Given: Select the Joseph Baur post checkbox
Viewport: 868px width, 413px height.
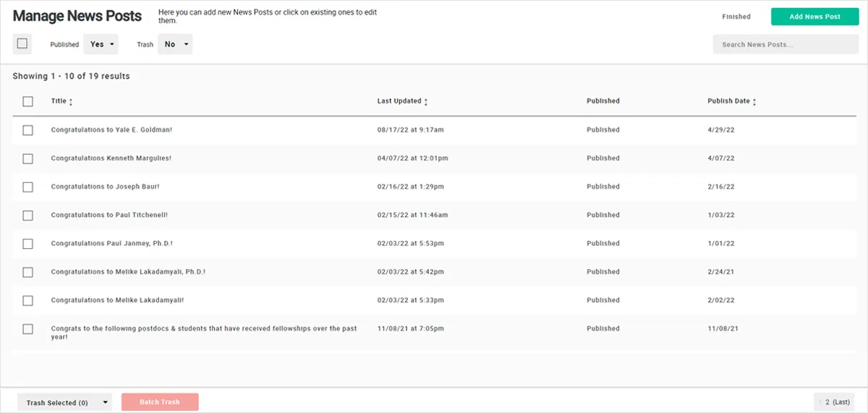Looking at the screenshot, I should point(27,187).
